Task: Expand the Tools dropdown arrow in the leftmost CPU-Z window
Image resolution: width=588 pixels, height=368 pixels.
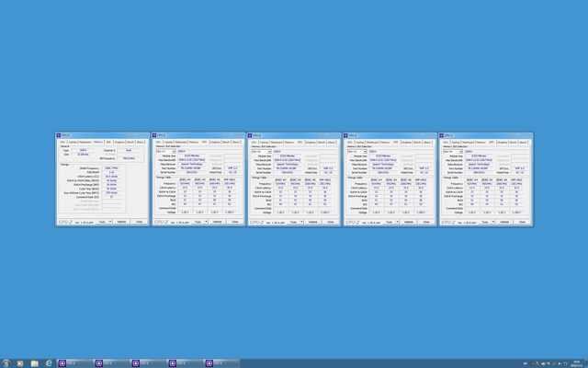Action: click(x=111, y=222)
